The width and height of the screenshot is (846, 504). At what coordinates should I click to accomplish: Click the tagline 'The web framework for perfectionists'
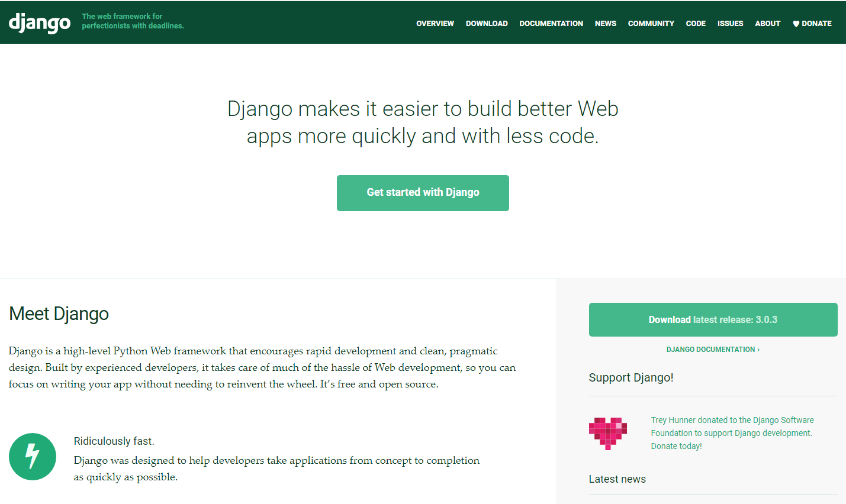click(133, 21)
